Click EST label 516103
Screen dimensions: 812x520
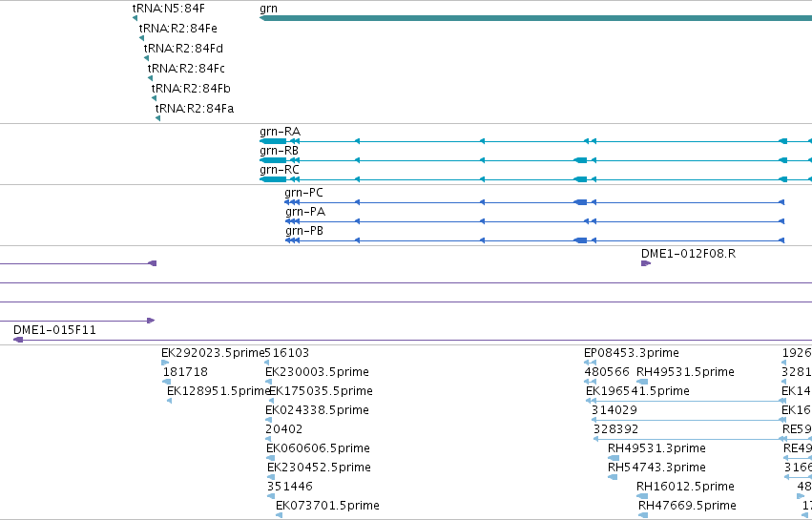[287, 353]
